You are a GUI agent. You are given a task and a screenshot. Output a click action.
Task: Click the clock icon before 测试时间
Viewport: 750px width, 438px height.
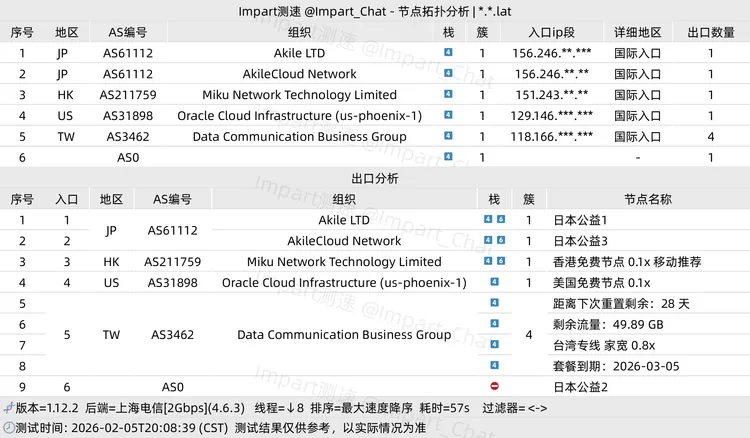[x=9, y=429]
